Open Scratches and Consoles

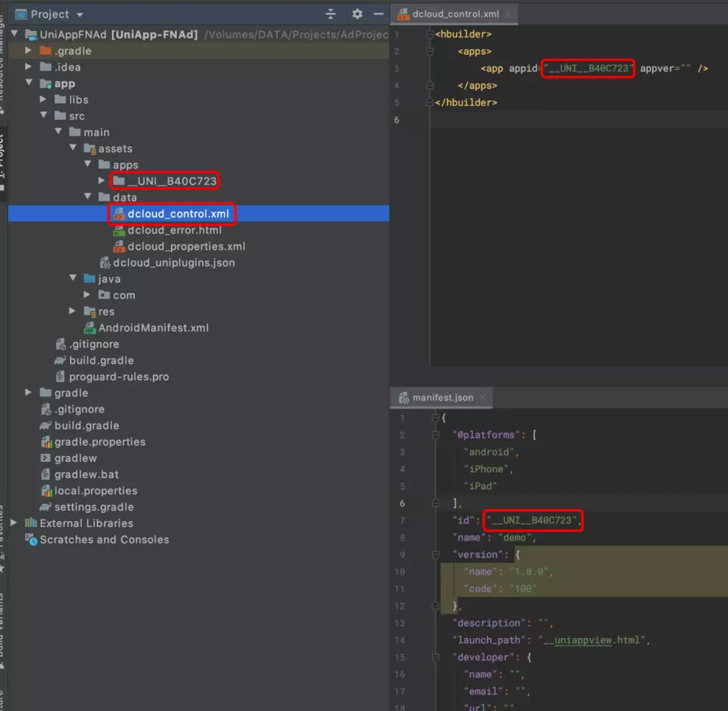coord(104,539)
